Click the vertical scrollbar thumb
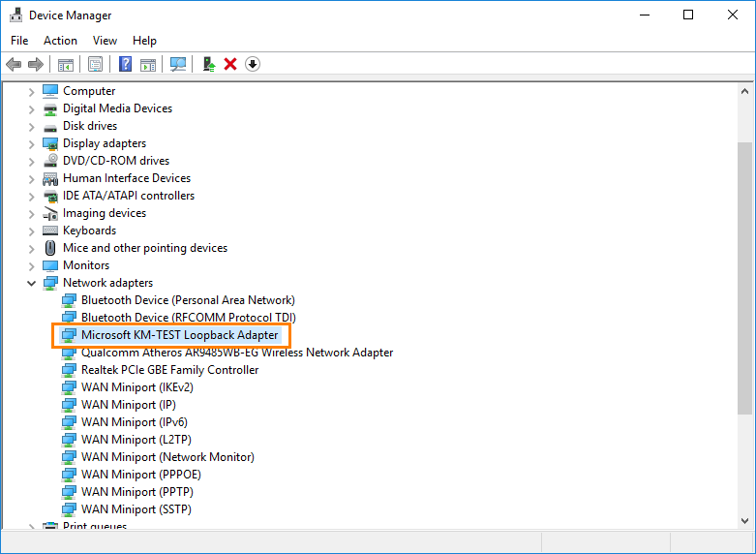The image size is (756, 554). coord(745,278)
